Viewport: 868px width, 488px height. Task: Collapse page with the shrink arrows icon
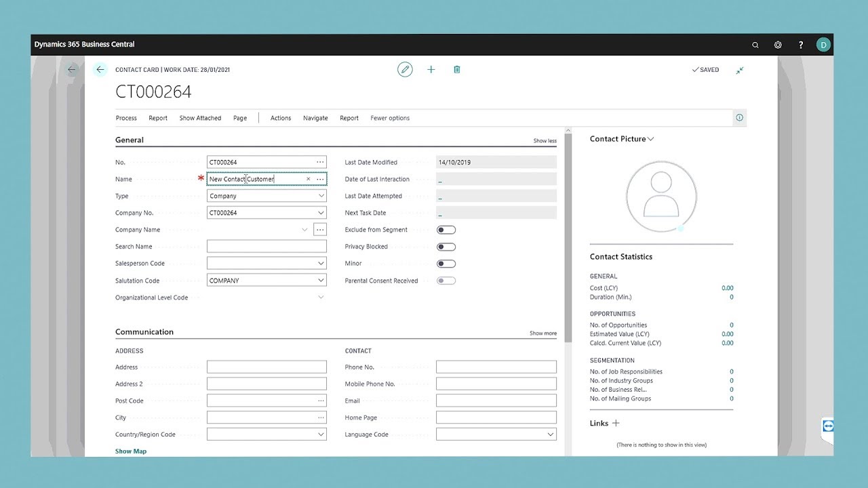tap(740, 70)
